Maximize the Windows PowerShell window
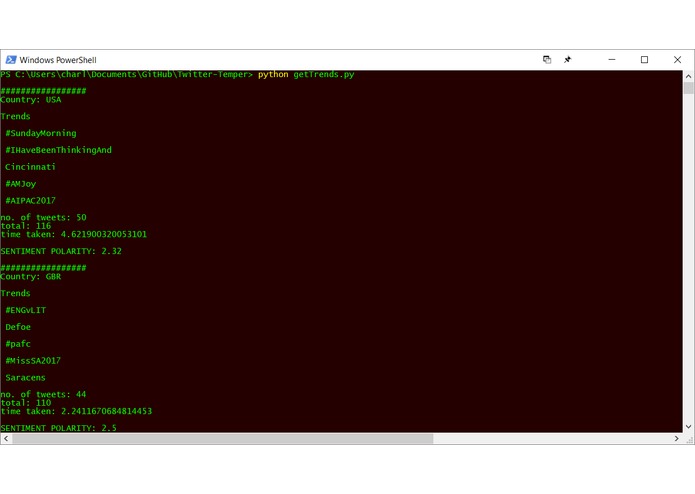The width and height of the screenshot is (695, 494). [x=644, y=60]
